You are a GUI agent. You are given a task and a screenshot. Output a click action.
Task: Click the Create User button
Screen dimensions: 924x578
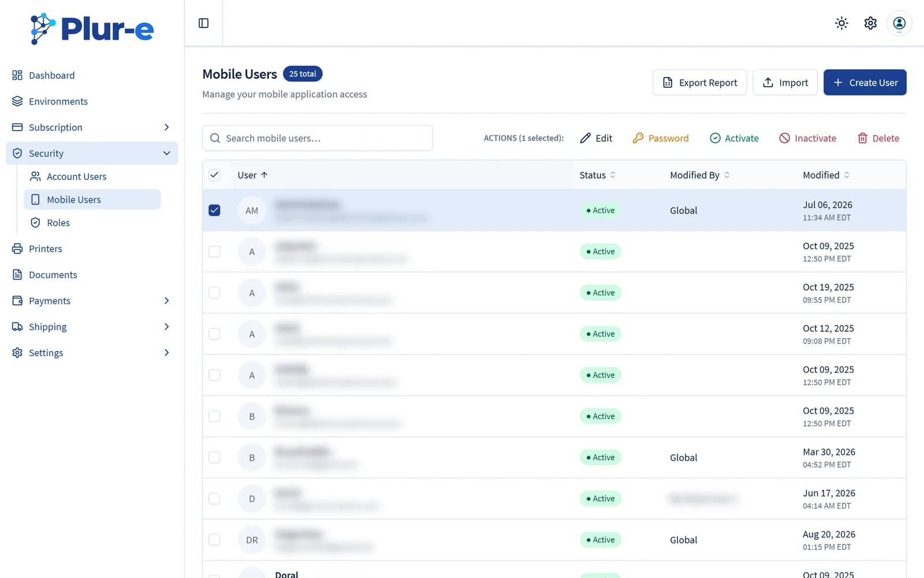865,83
